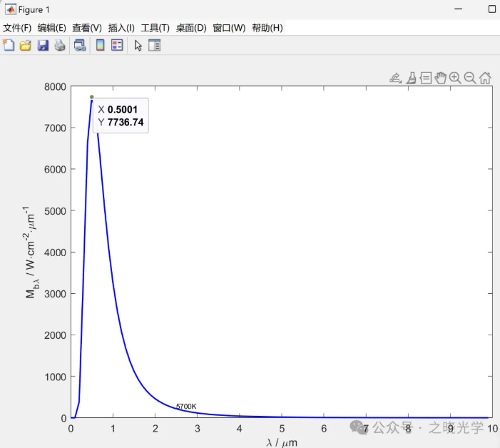Screen dimensions: 500x448
Task: Select the zoom in magnifier
Action: tap(455, 78)
